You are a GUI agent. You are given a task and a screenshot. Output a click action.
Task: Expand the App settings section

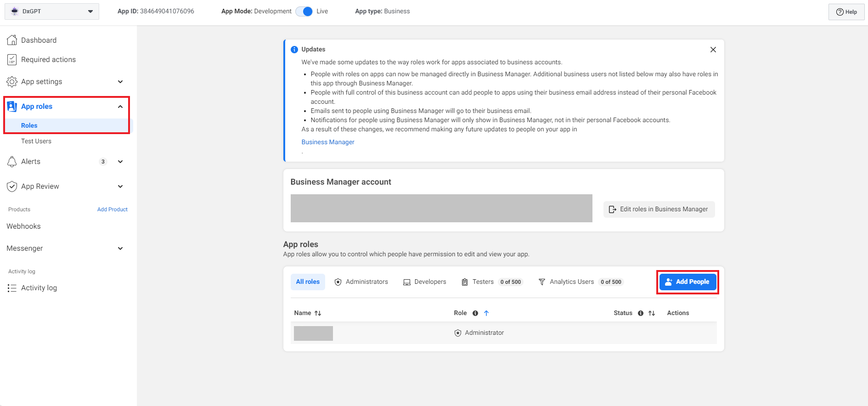point(120,82)
